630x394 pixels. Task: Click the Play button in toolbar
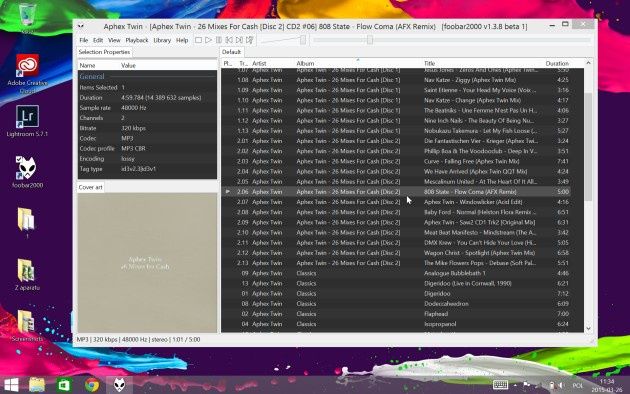[x=209, y=40]
